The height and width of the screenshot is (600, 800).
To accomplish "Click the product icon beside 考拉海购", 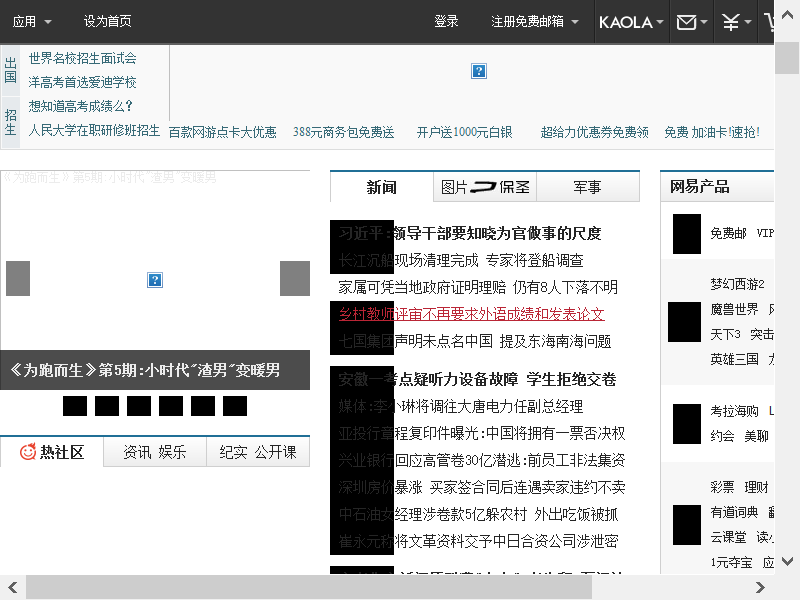I will (x=685, y=423).
